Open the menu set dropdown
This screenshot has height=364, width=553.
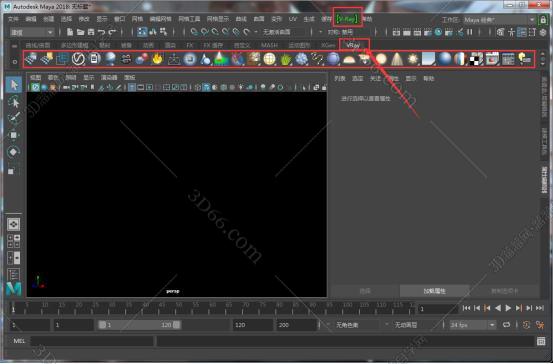[31, 32]
